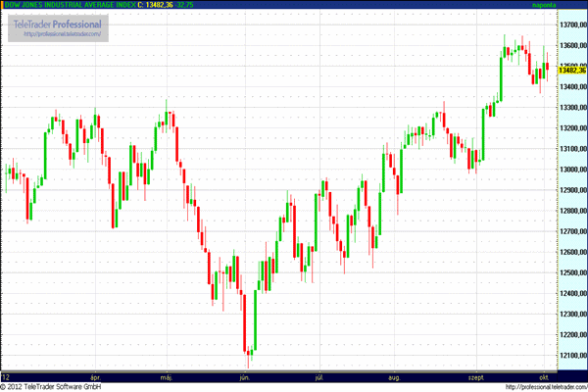
Task: Click the 12100,00 price axis label
Action: pyautogui.click(x=571, y=356)
